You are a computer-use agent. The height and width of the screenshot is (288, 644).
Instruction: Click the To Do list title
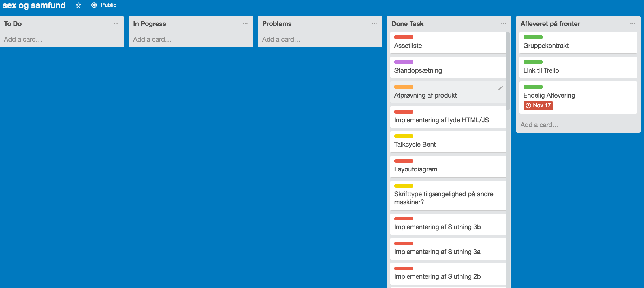pos(13,24)
